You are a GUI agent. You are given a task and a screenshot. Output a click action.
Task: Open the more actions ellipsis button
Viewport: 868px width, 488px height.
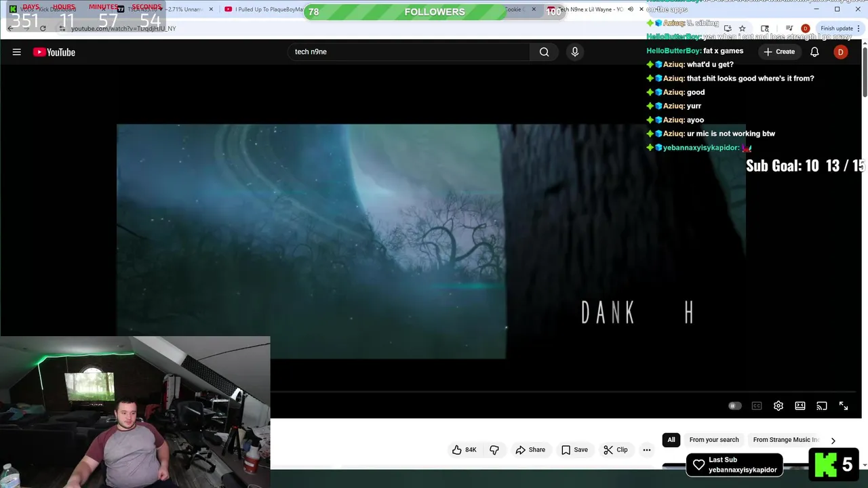[x=647, y=449]
